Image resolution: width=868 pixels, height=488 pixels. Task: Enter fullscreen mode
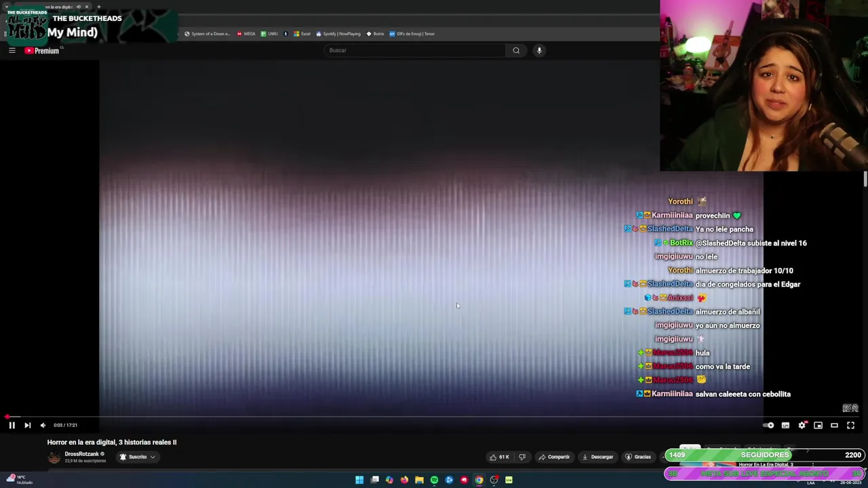coord(850,425)
